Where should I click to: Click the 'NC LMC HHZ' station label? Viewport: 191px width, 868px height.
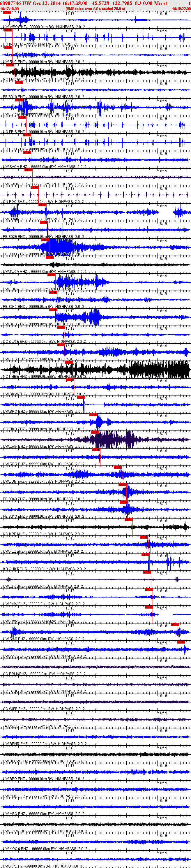coord(14,79)
